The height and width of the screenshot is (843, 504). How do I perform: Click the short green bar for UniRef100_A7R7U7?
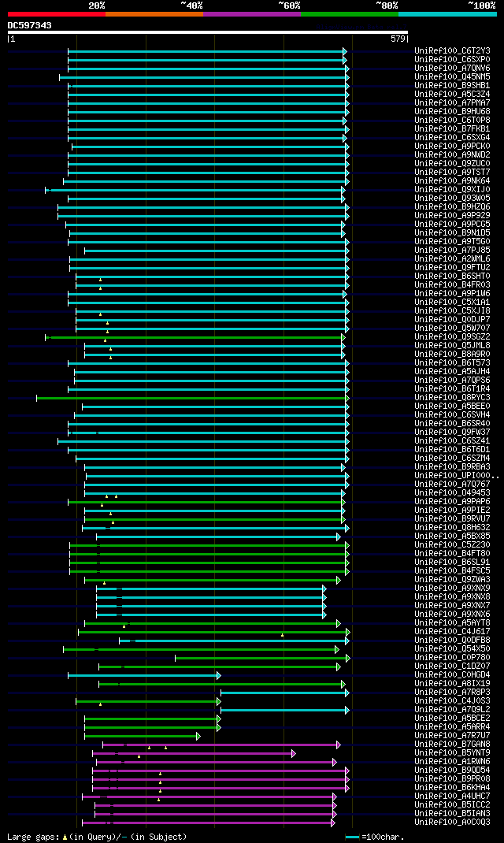pyautogui.click(x=143, y=736)
